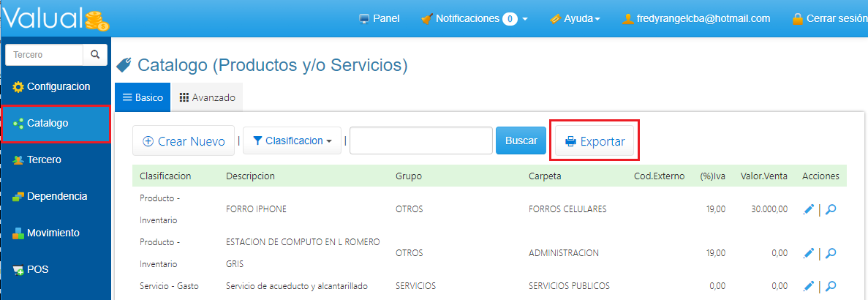Click the Cerrar sesión link
Viewport: 868px width, 300px height.
point(834,18)
